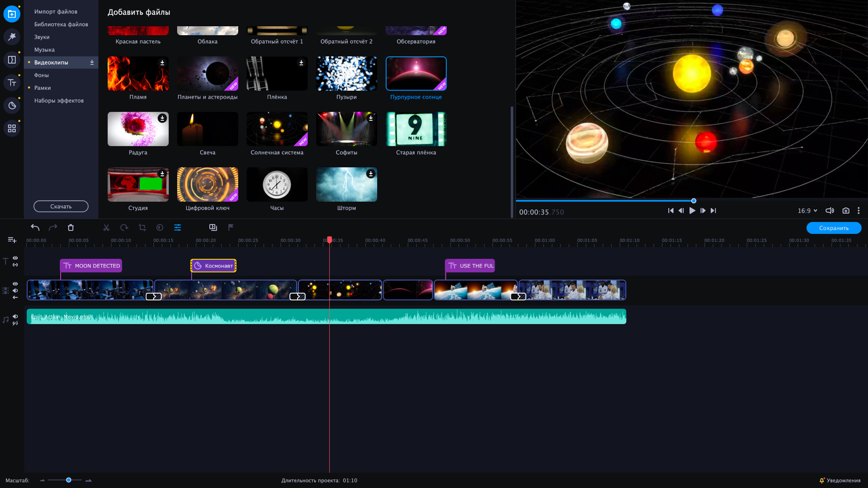
Task: Open the player three-dot options menu
Action: [x=859, y=211]
